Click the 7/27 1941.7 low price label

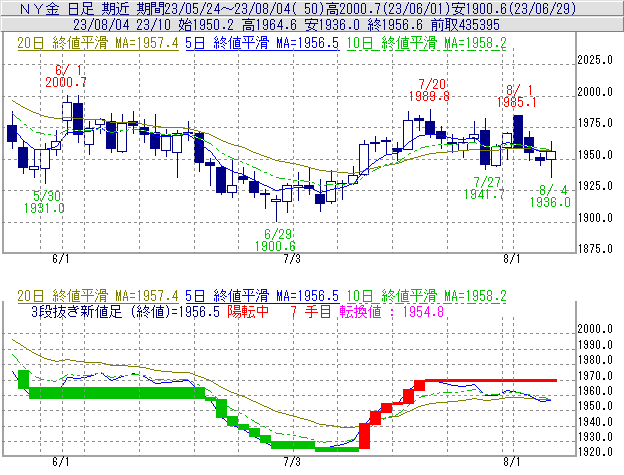click(x=484, y=188)
